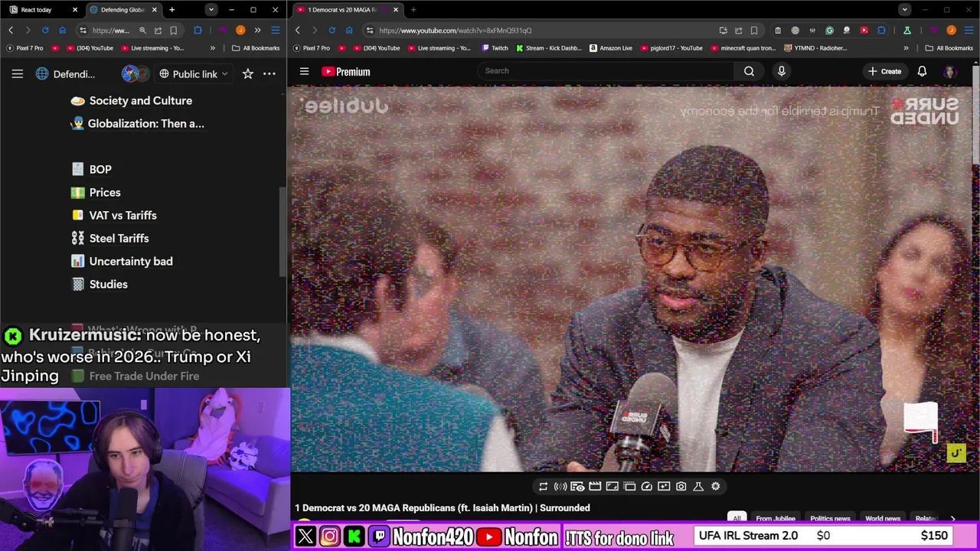The width and height of the screenshot is (980, 551).
Task: Bookmark the page in left browser address bar
Action: tap(174, 30)
